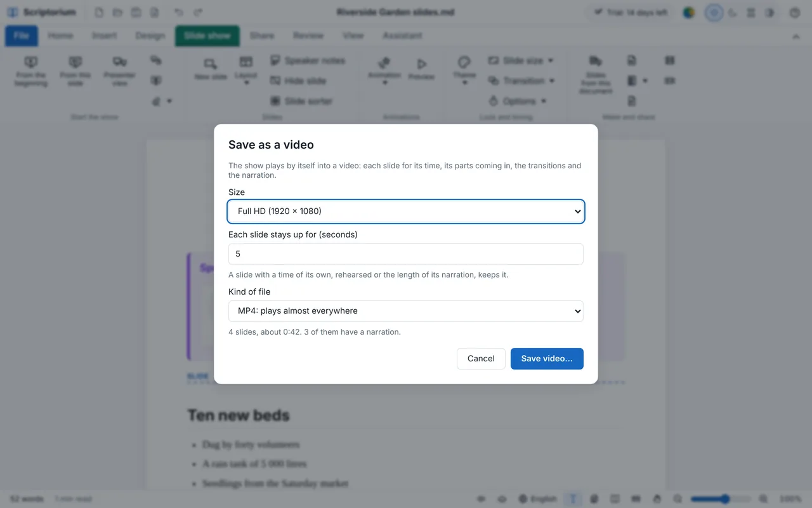Click the zoom-in magnifier in status bar
Image resolution: width=812 pixels, height=508 pixels.
(x=763, y=499)
